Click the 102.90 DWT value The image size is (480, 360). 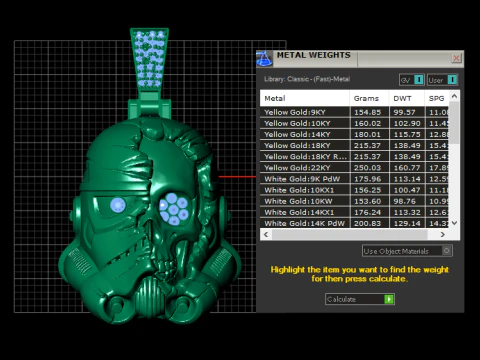click(x=407, y=123)
